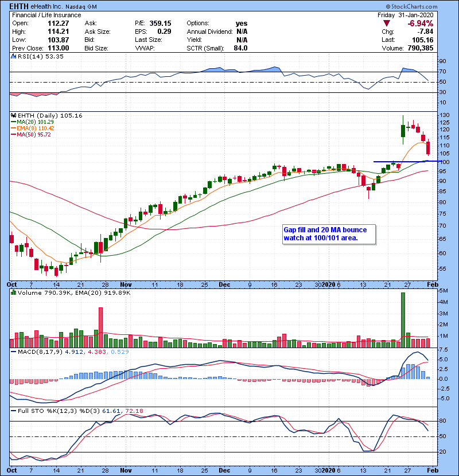The width and height of the screenshot is (459, 476).
Task: Click the Gap fill and 20 MA annotation box
Action: [x=329, y=234]
